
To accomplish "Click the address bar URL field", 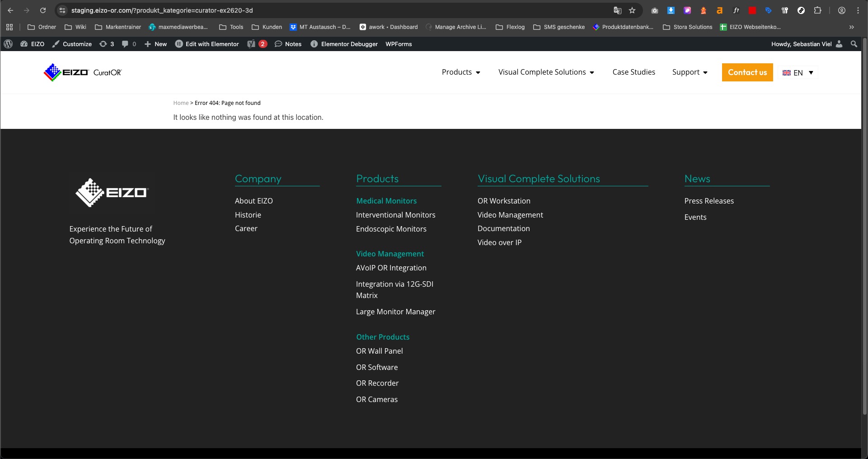I will [316, 10].
